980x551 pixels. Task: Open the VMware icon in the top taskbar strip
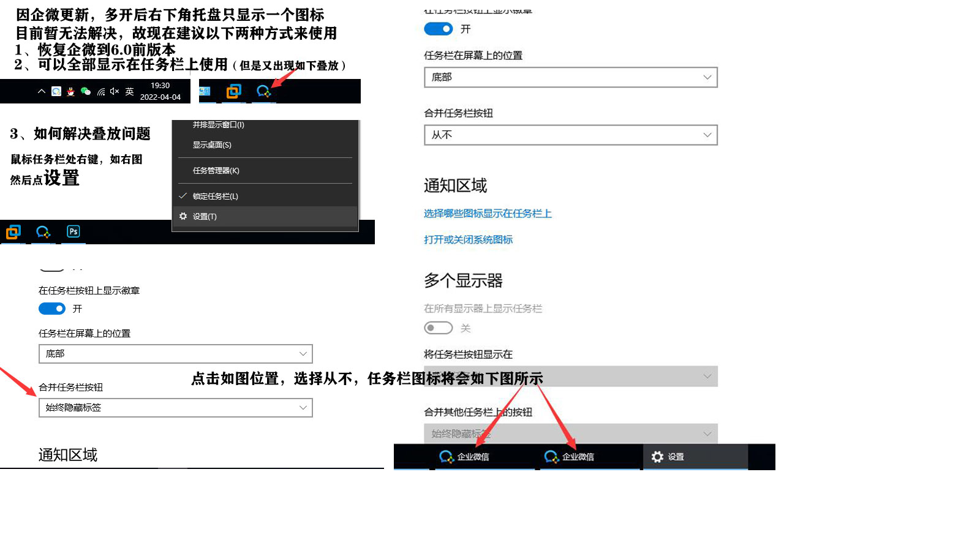(233, 92)
